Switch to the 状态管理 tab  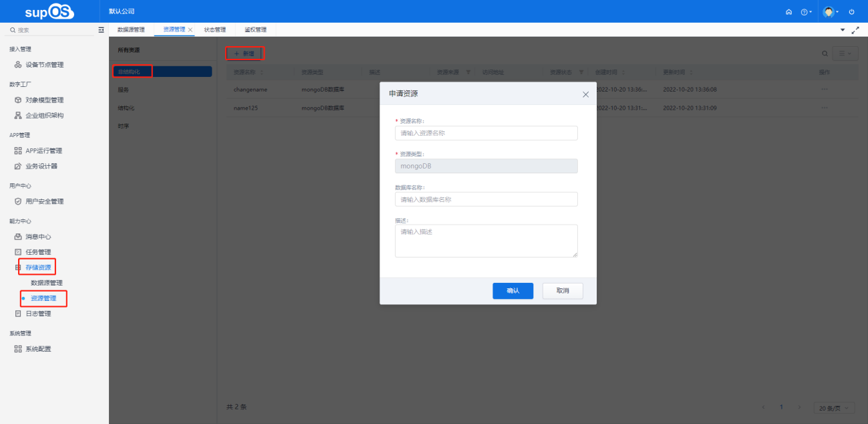click(214, 30)
